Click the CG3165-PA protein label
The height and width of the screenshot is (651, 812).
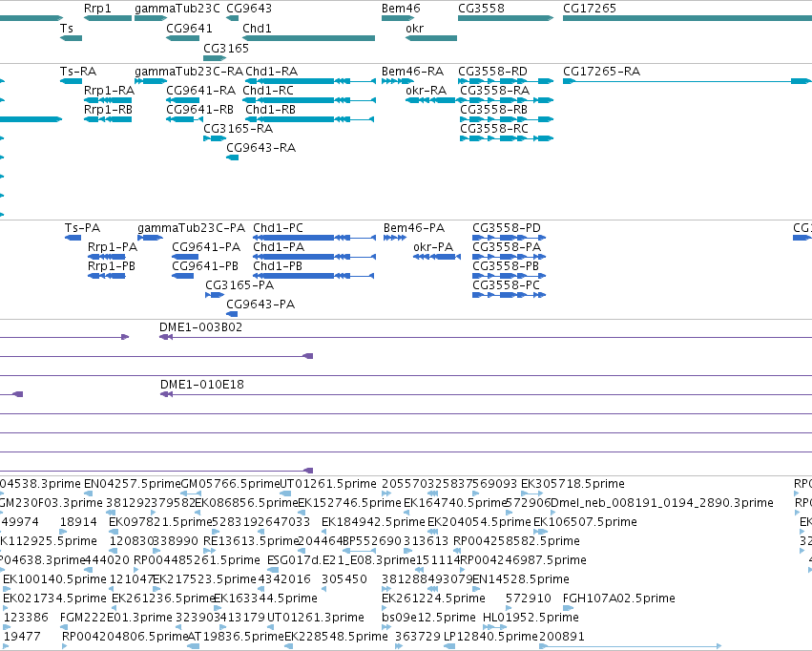pos(239,285)
